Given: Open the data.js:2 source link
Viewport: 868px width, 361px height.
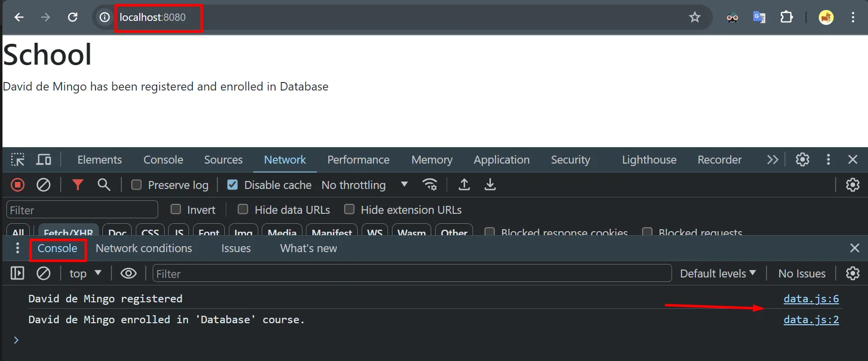Looking at the screenshot, I should coord(811,320).
